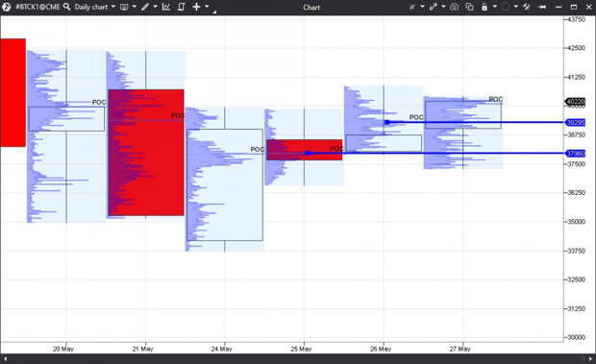The width and height of the screenshot is (596, 364).
Task: Click the chart display mode icon
Action: coord(124,7)
